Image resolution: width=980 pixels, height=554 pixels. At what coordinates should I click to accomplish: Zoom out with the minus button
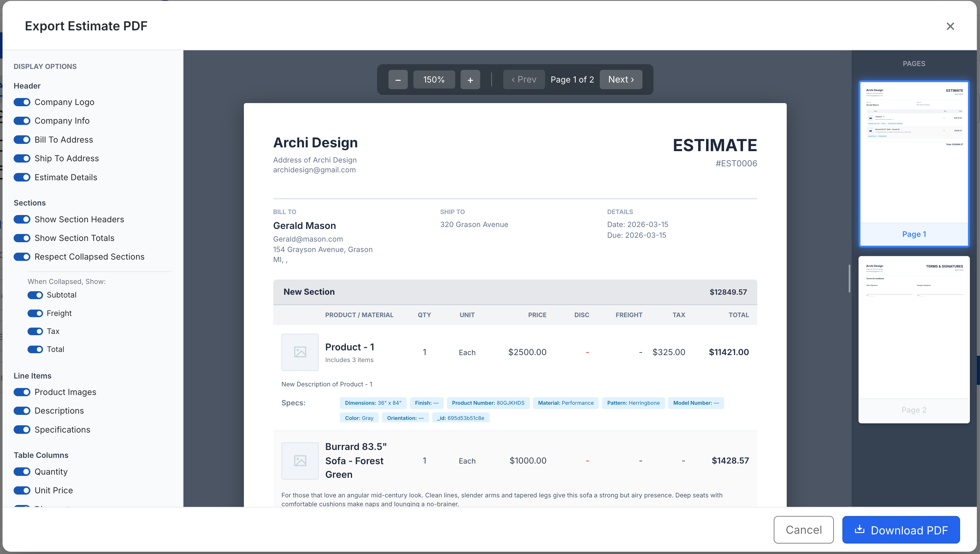398,79
